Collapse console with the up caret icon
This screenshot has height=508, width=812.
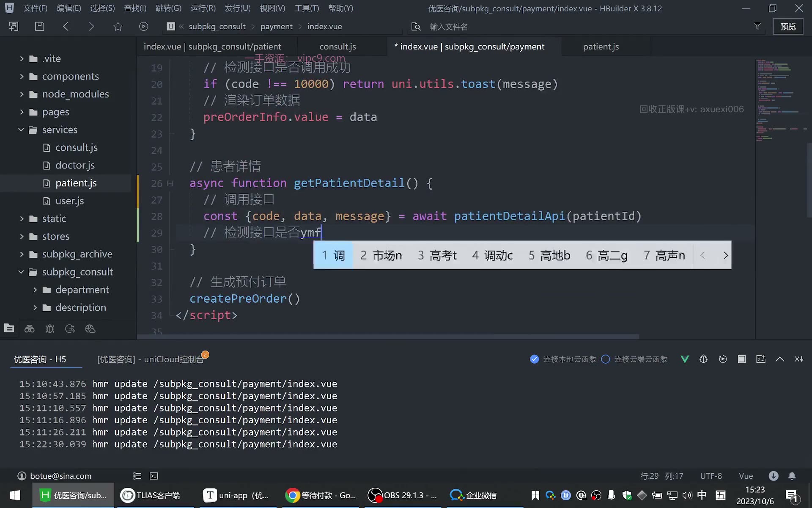click(x=780, y=359)
